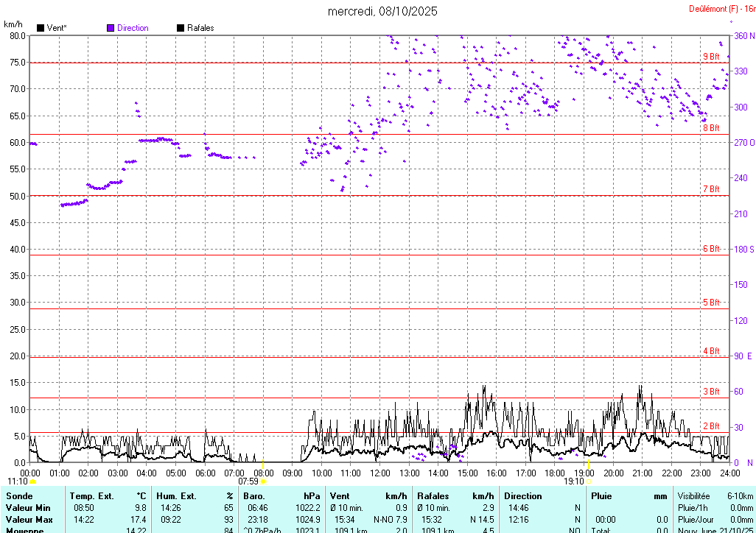Viewport: 756px width, 533px height.
Task: Click the Valeur Min row label
Action: click(28, 508)
